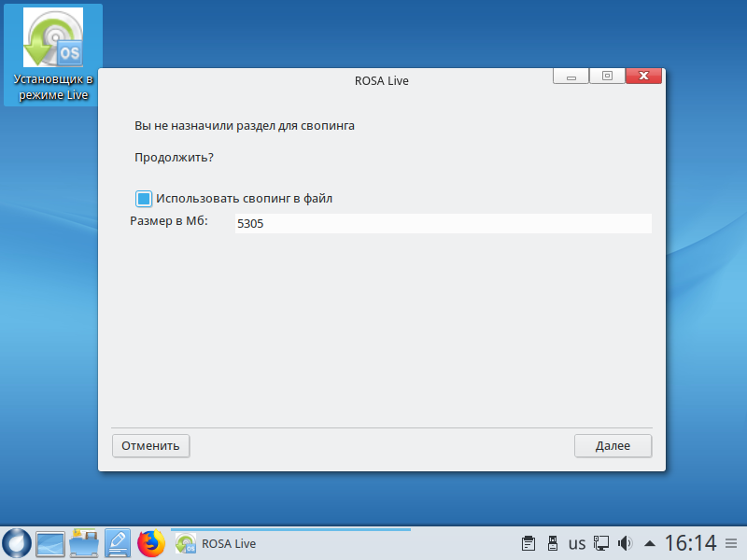Launch Firefox browser from taskbar

151,543
